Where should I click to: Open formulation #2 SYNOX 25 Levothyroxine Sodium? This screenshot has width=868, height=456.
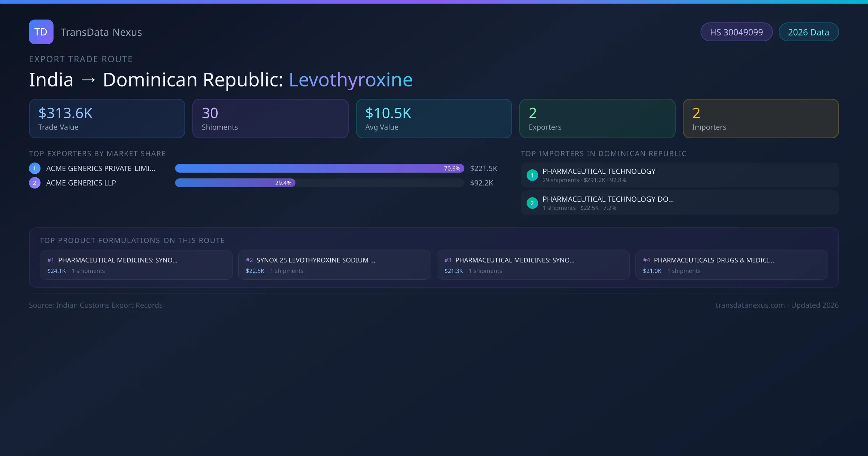point(334,265)
